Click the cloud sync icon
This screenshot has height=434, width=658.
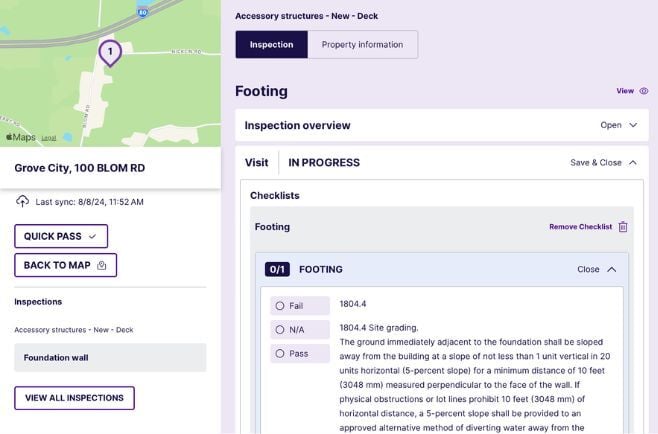click(x=23, y=201)
